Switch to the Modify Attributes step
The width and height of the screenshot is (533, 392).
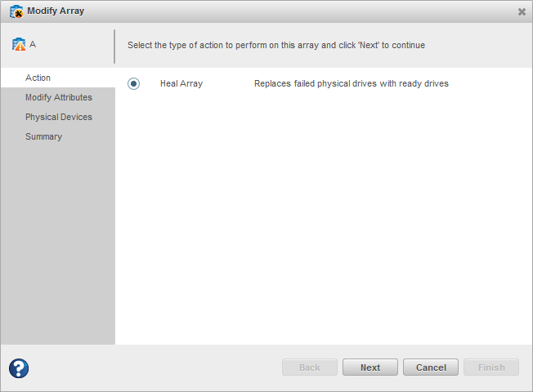(x=58, y=97)
